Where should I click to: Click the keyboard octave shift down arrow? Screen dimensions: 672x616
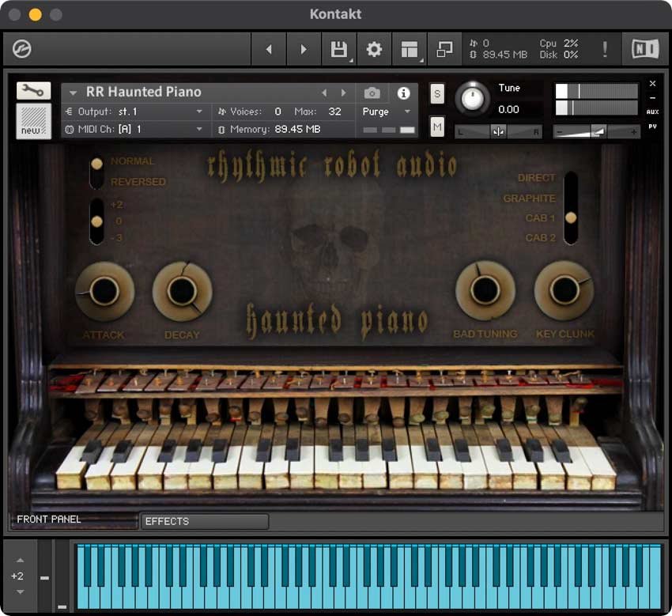[x=20, y=592]
